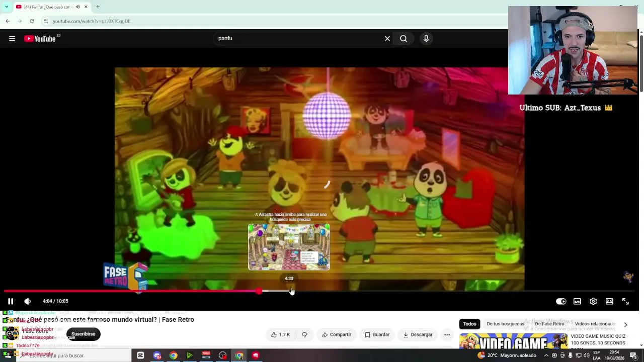Open the first Chrome taskbar icon

(173, 355)
